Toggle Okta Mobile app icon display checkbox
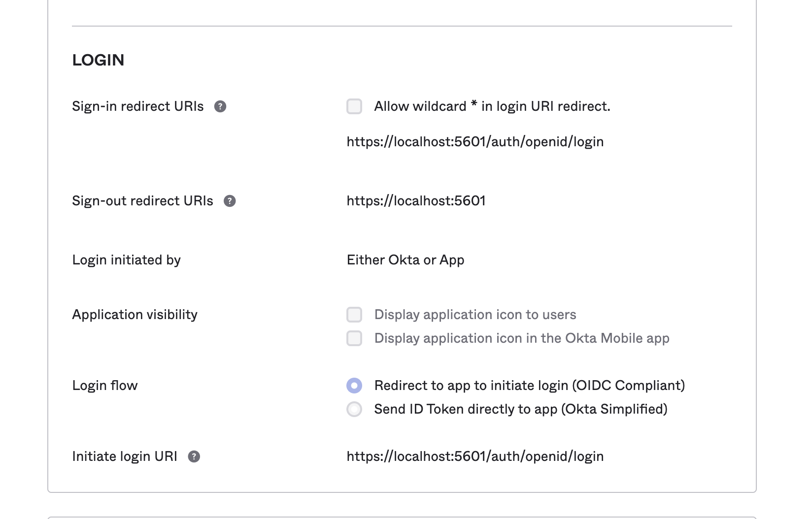The image size is (812, 519). tap(354, 338)
